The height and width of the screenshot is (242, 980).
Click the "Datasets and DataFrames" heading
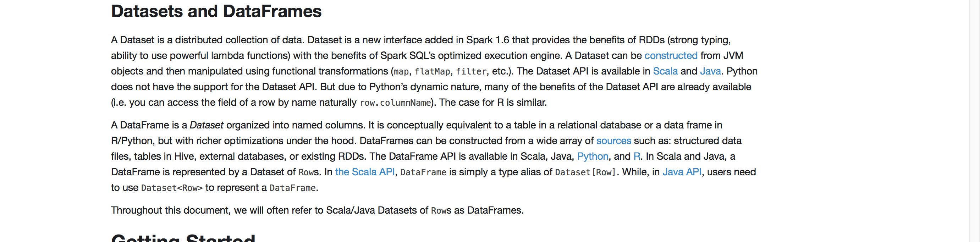point(216,11)
